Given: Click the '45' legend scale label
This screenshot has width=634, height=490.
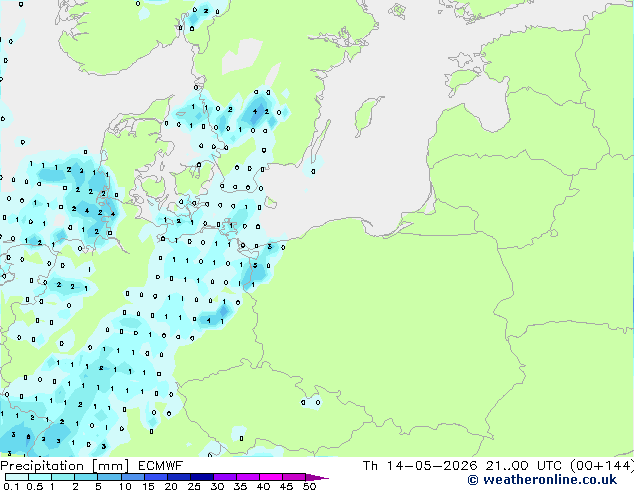Looking at the screenshot, I should coord(286,486).
